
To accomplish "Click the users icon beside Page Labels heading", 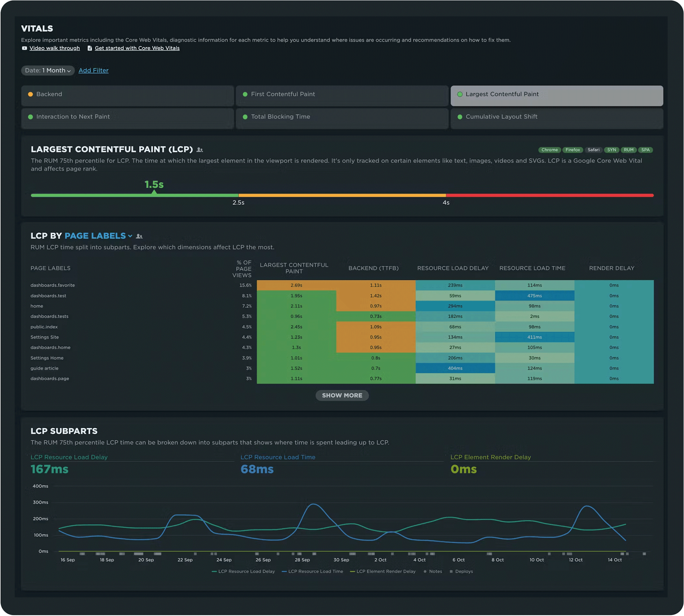I will (x=139, y=236).
